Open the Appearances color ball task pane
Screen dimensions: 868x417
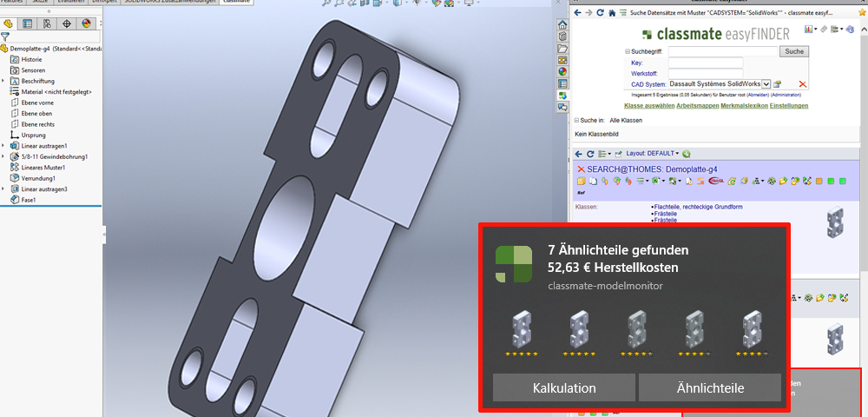pyautogui.click(x=562, y=71)
